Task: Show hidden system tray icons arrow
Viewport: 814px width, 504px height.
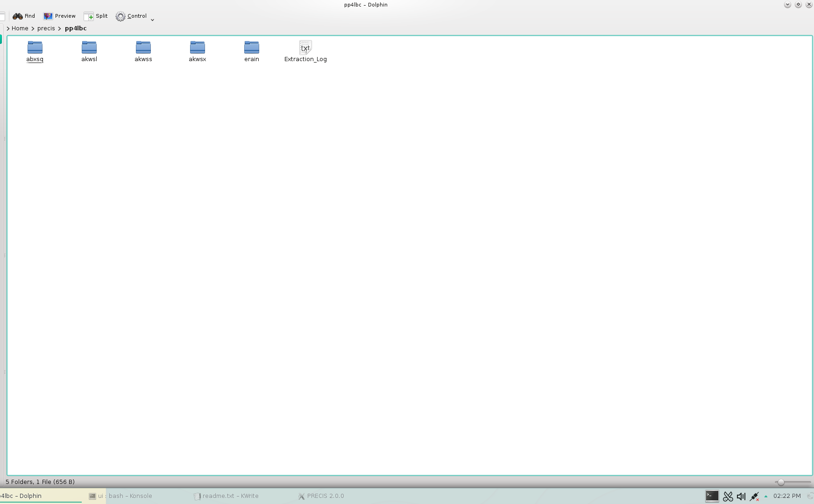Action: pyautogui.click(x=766, y=497)
